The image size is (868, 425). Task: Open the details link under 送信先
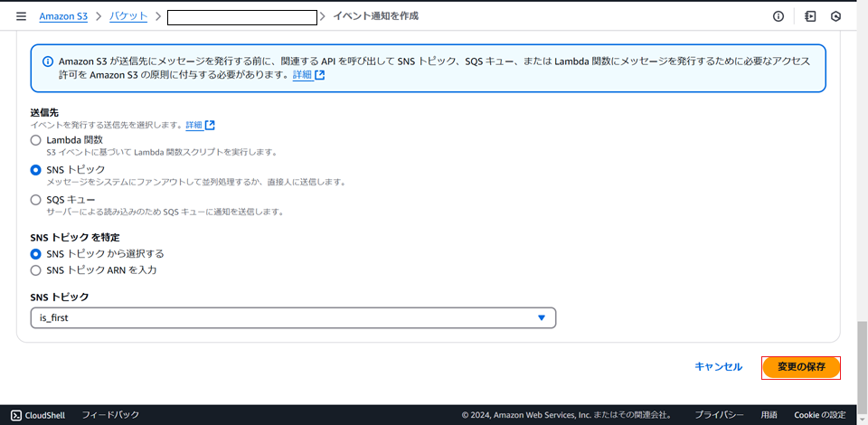point(200,125)
